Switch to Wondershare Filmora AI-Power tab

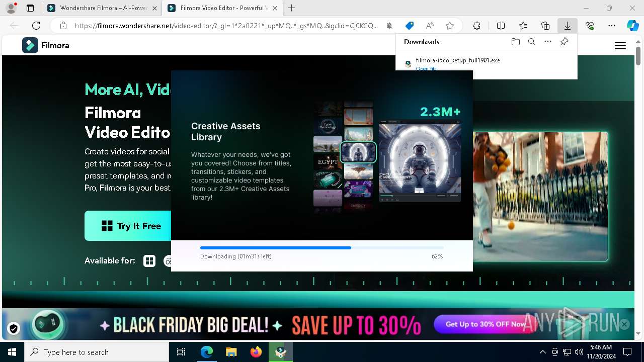click(x=102, y=8)
